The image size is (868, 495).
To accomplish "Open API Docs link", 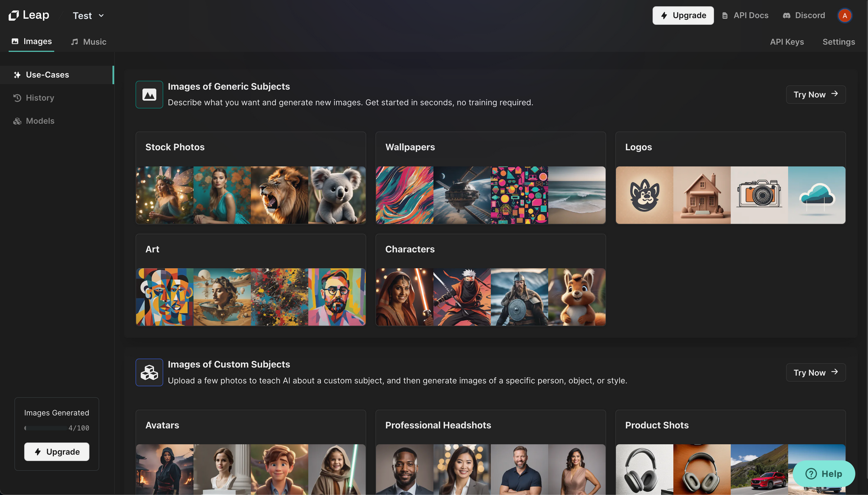I will (745, 16).
